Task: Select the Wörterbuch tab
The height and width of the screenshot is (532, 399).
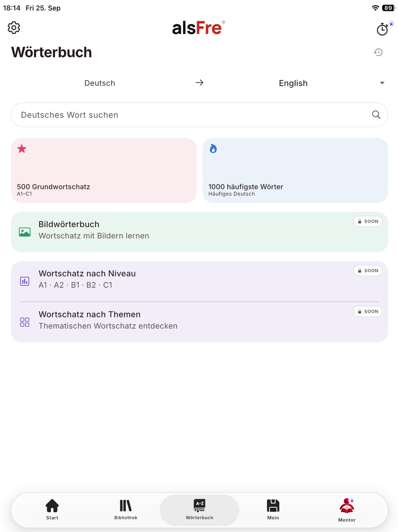Action: (199, 510)
